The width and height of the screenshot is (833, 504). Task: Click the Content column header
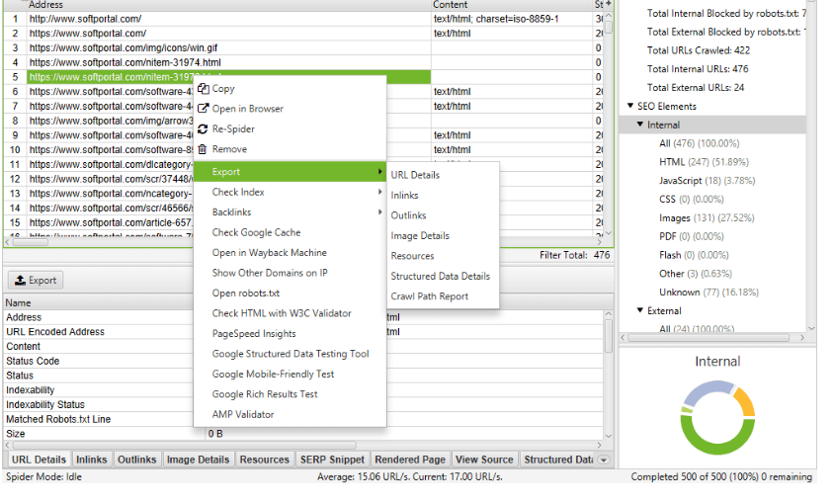[512, 5]
